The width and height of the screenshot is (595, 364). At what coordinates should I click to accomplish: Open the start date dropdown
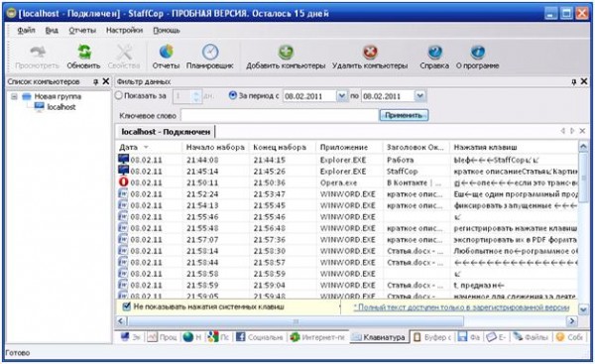click(x=341, y=96)
